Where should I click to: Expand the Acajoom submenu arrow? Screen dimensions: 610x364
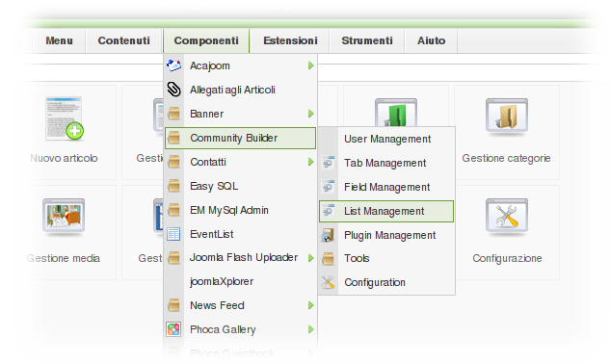310,65
